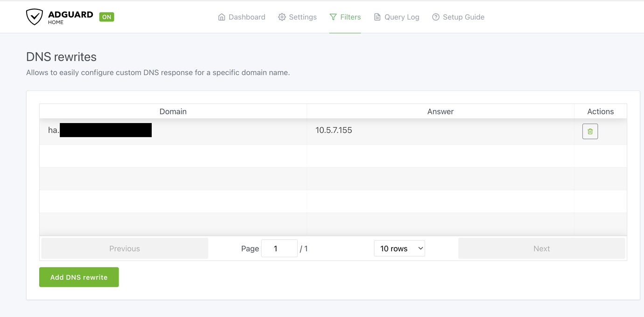Screen dimensions: 644x317
Task: Click the Previous pagination button
Action: pos(124,248)
